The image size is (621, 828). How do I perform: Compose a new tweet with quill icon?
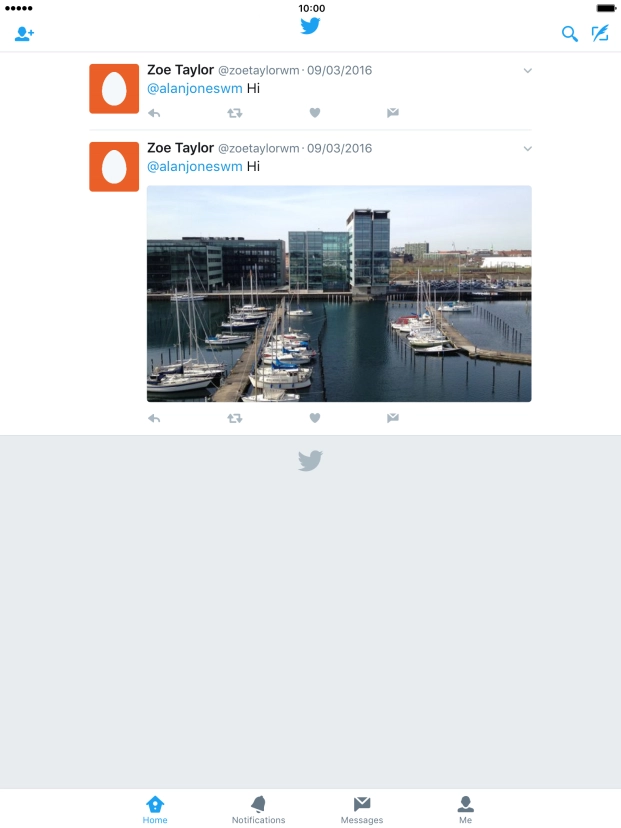600,34
